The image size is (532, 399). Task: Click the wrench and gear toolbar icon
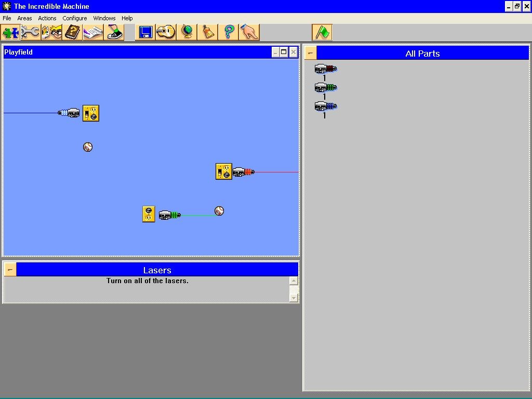pyautogui.click(x=31, y=33)
